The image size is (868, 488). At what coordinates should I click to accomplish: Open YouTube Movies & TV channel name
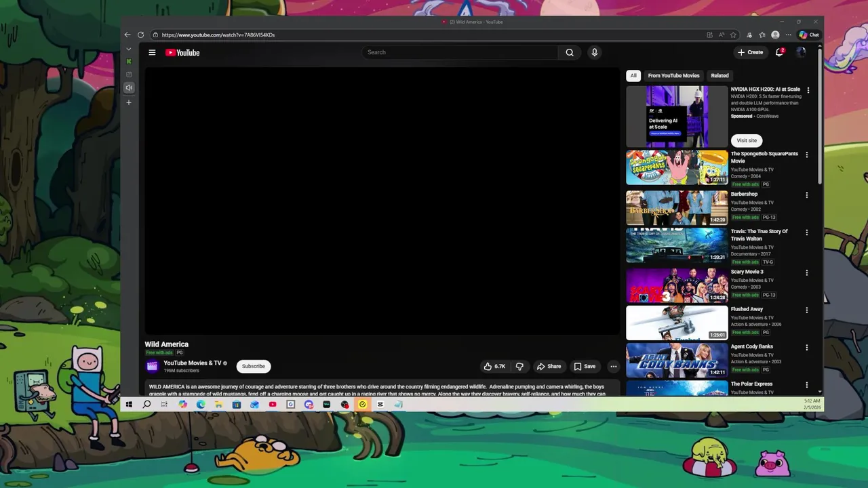coord(193,363)
